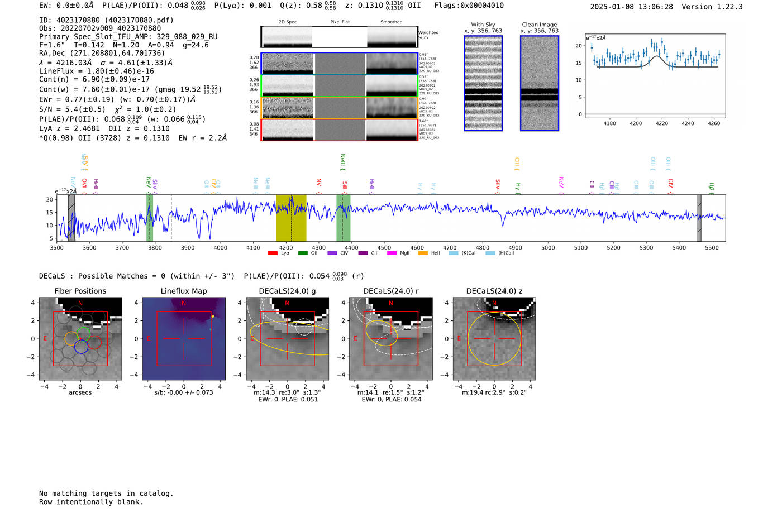Screen dimensions: 782x532
Task: Click the red fiber circle in Fiber Positions
Action: click(94, 342)
